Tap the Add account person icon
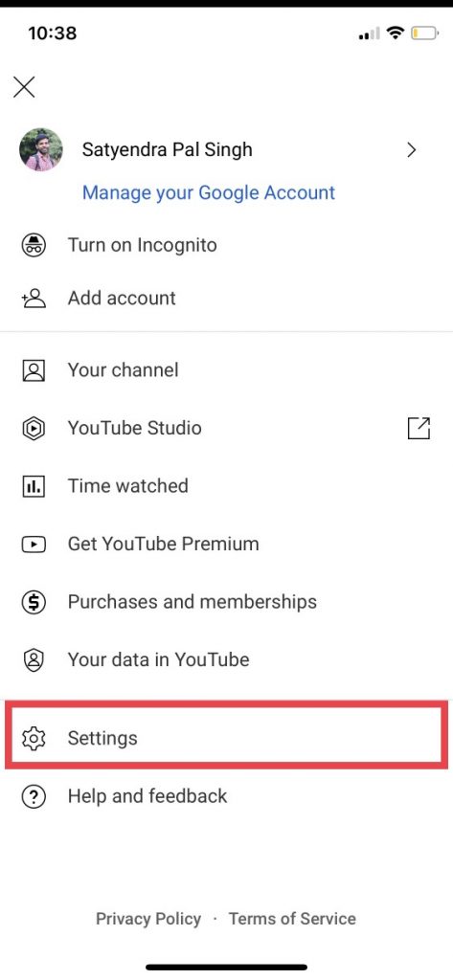453x980 pixels. tap(34, 299)
